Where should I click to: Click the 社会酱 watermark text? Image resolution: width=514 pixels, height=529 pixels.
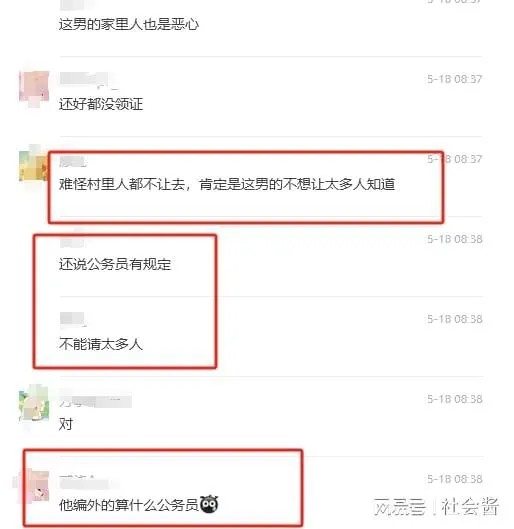(x=470, y=506)
